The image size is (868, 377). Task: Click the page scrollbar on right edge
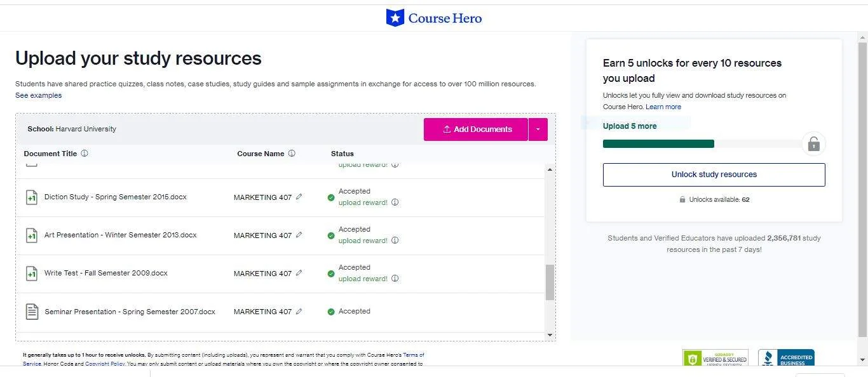[x=863, y=190]
